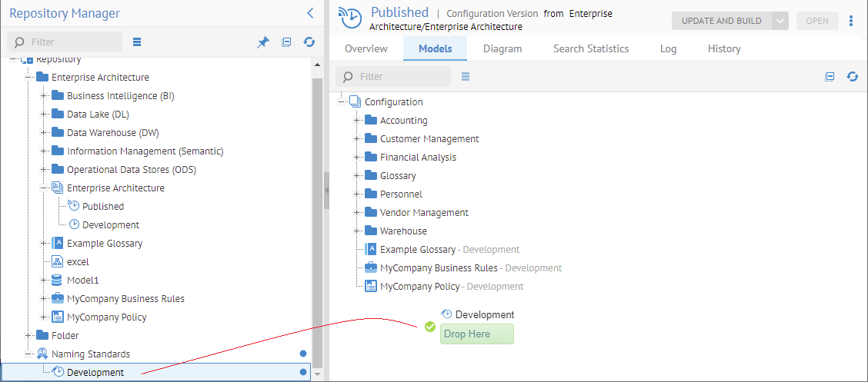868x382 pixels.
Task: Click the UPDATE AND BUILD button
Action: (721, 21)
